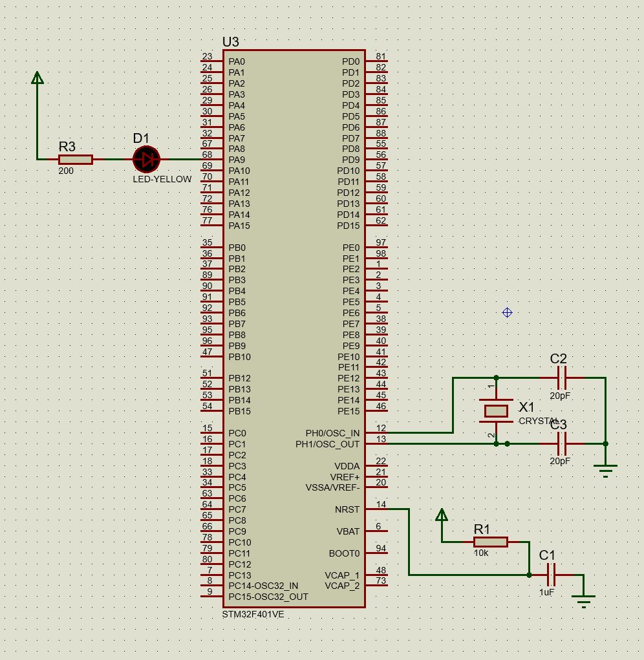Click pin number 14 beside NRST
Viewport: 644px width, 660px height.
(x=381, y=504)
